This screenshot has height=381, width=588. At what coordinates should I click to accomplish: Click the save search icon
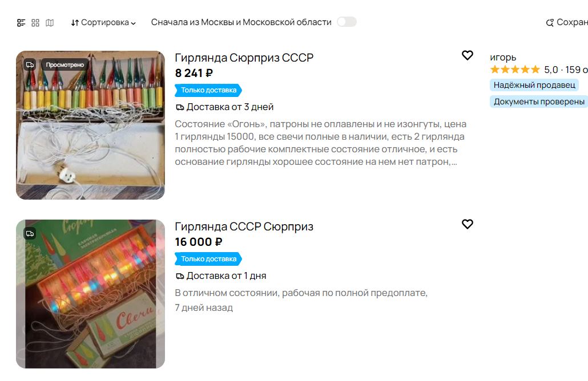pos(550,23)
